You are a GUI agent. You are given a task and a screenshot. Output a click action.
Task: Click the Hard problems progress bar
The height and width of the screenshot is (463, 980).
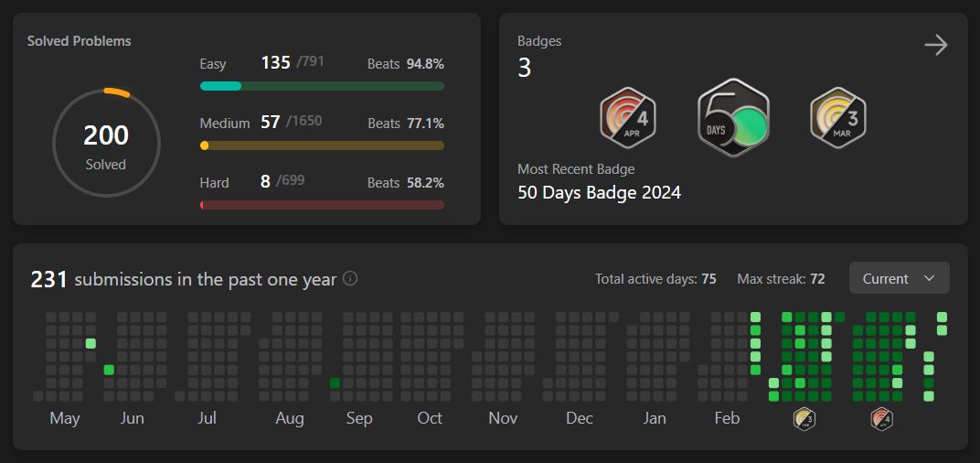point(322,205)
